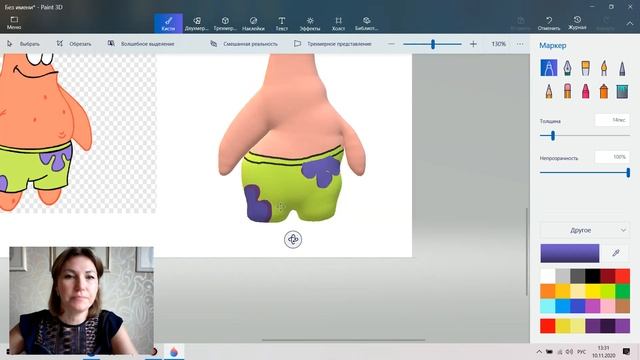Viewport: 640px width, 360px height.
Task: Choose the Oil brush tool
Action: click(x=585, y=68)
